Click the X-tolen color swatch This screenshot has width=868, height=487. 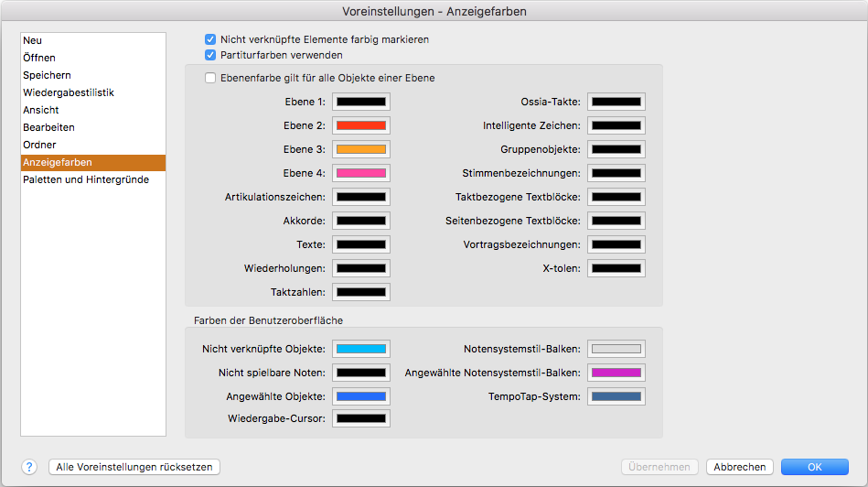click(616, 269)
